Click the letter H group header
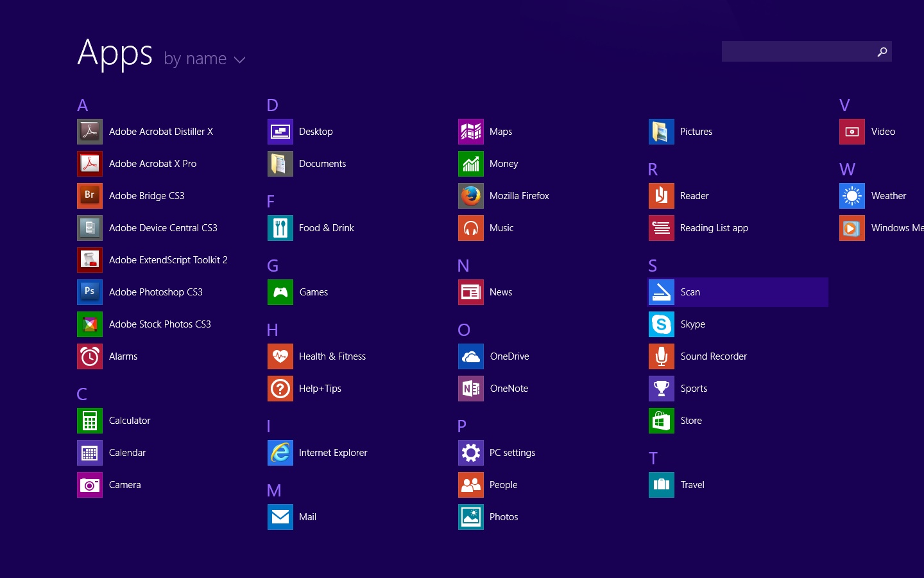924x578 pixels. pyautogui.click(x=273, y=329)
